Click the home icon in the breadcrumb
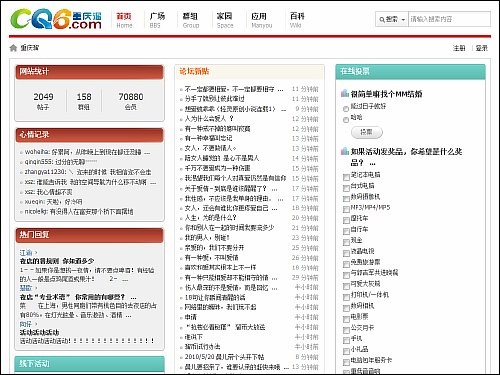This screenshot has width=500, height=375. coord(13,48)
